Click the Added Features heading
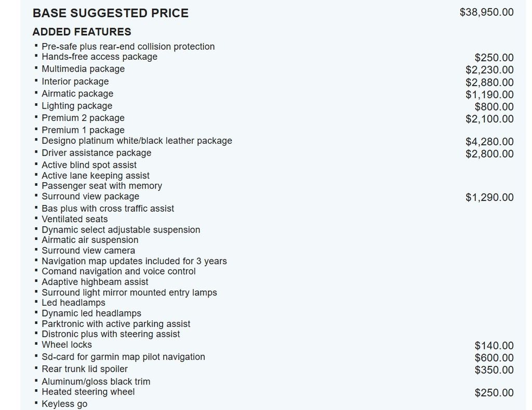The width and height of the screenshot is (532, 410). [x=82, y=32]
